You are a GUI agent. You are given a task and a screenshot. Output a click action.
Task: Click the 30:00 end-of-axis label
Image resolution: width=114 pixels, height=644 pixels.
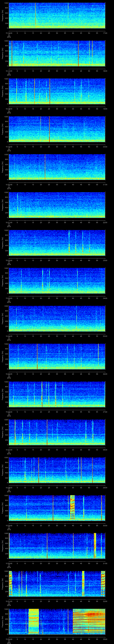[105, 526]
